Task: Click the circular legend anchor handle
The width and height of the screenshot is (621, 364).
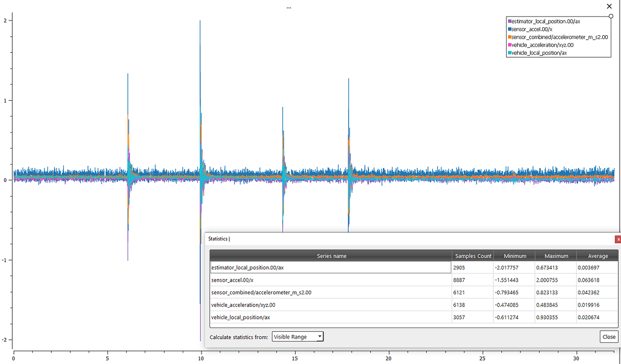Action: (x=611, y=16)
